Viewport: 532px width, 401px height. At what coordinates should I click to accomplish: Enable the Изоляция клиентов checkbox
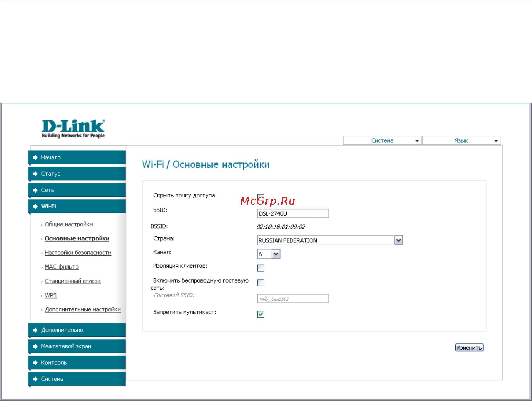tap(260, 268)
